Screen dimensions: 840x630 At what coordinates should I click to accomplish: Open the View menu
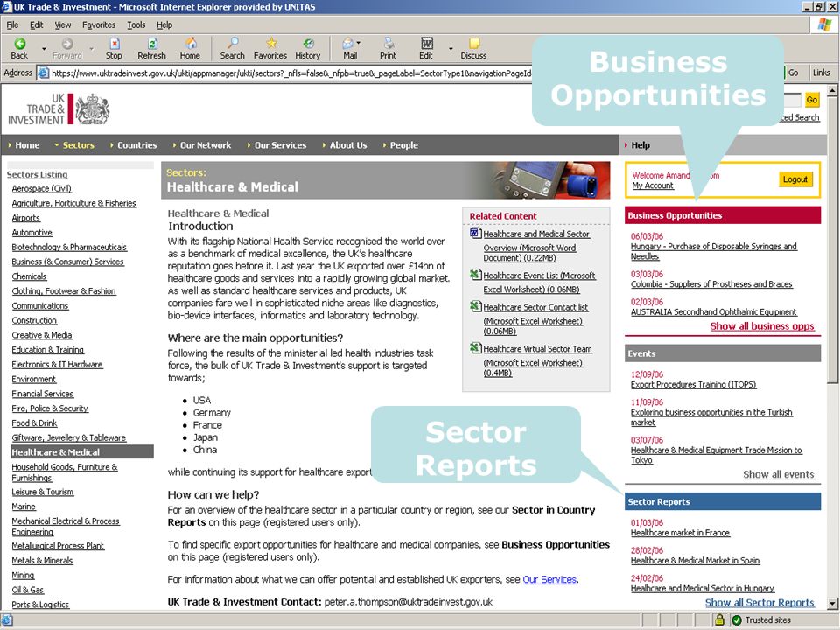click(63, 24)
